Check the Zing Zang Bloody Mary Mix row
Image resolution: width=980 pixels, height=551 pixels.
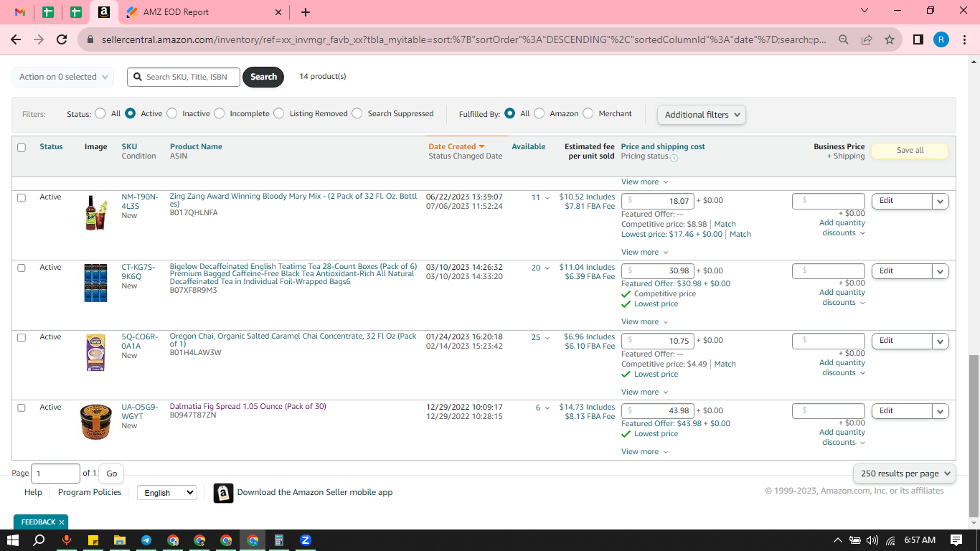click(x=22, y=198)
